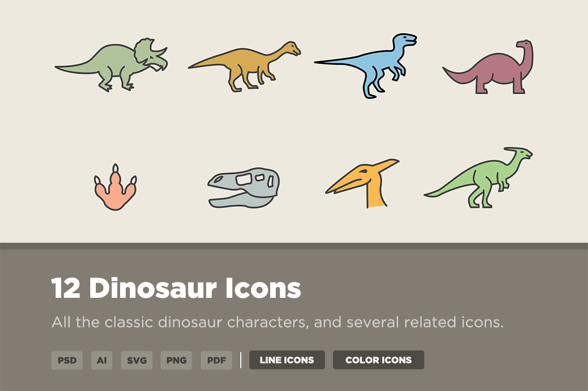Click the PSD format badge
The image size is (588, 391).
[66, 360]
